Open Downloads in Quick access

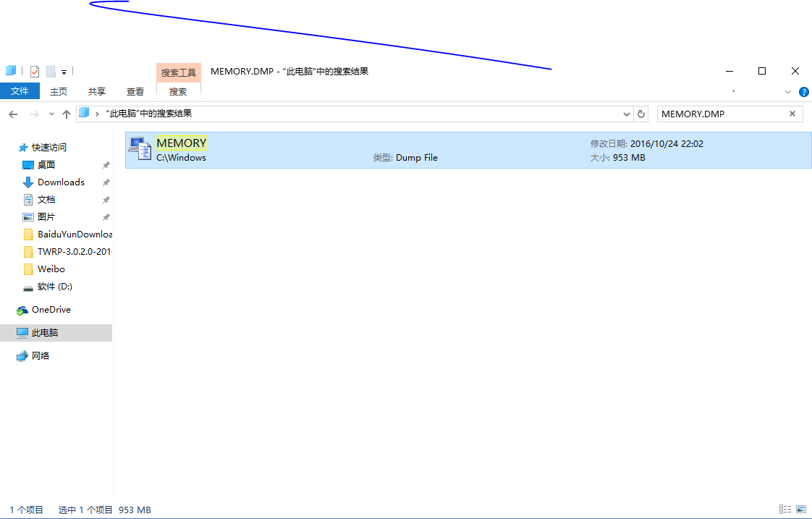coord(61,182)
